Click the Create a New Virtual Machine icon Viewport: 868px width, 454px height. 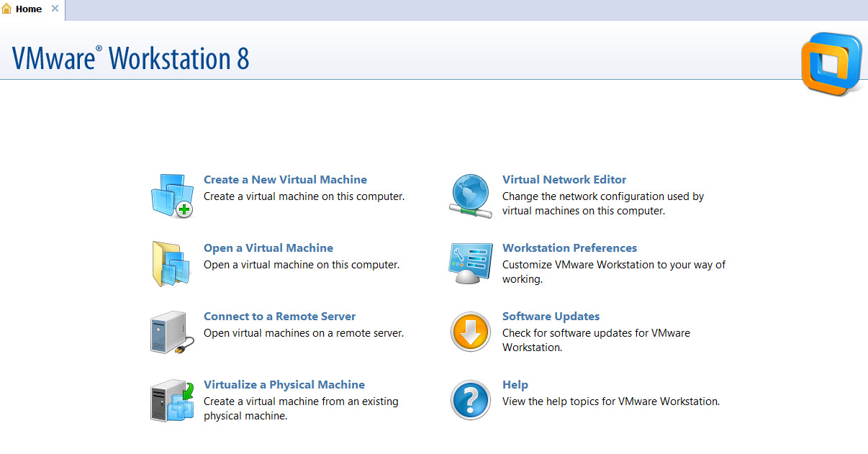[x=173, y=196]
